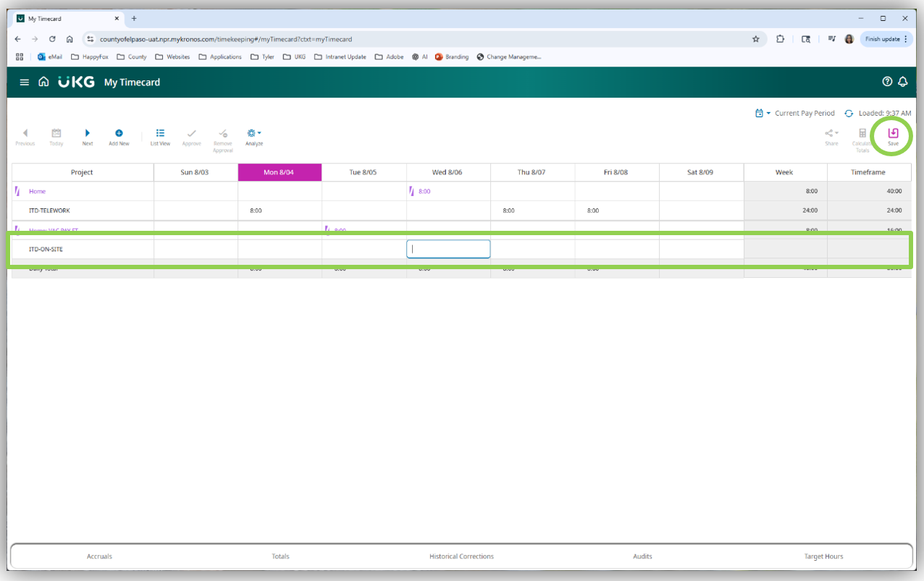This screenshot has height=581, width=924.
Task: Open the Intranet Update bookmark folder
Action: pyautogui.click(x=340, y=56)
